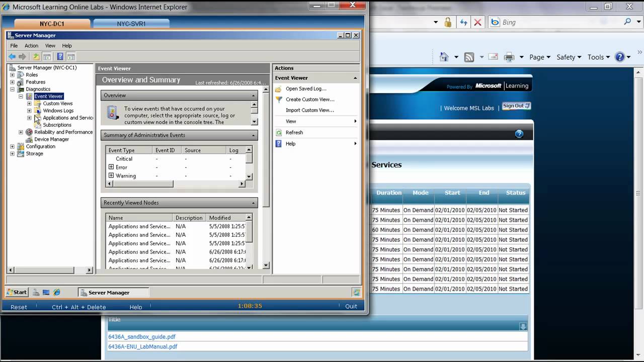Screen dimensions: 644x362
Task: Click the green Refresh icon in Actions pane
Action: click(279, 133)
